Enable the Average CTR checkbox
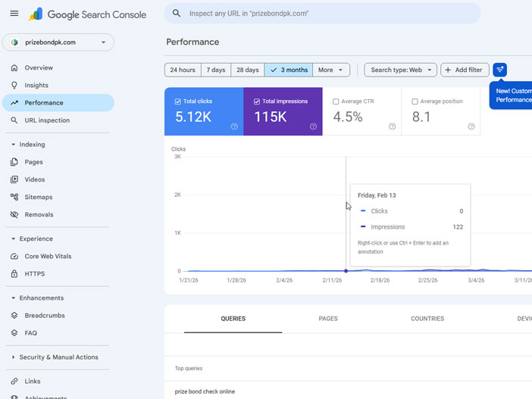532x399 pixels. (336, 101)
